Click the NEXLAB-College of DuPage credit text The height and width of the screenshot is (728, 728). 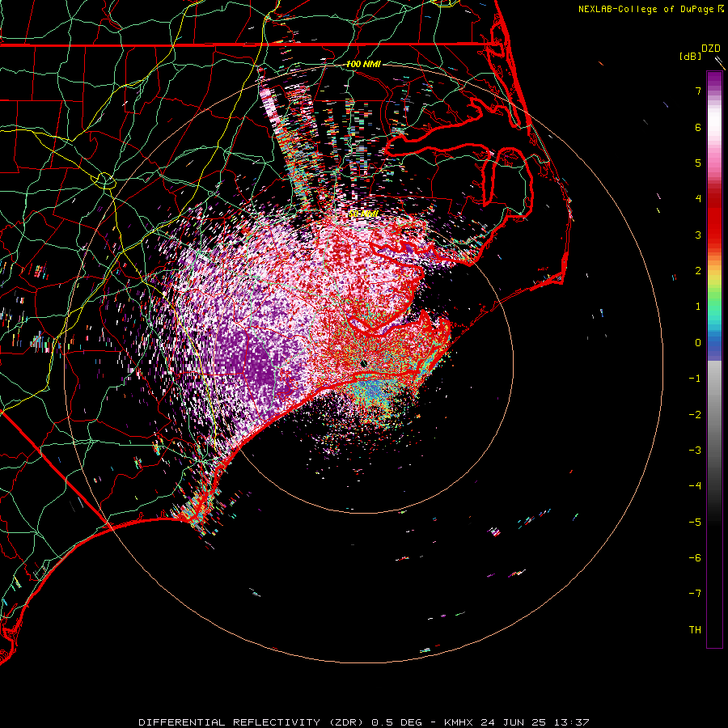647,9
